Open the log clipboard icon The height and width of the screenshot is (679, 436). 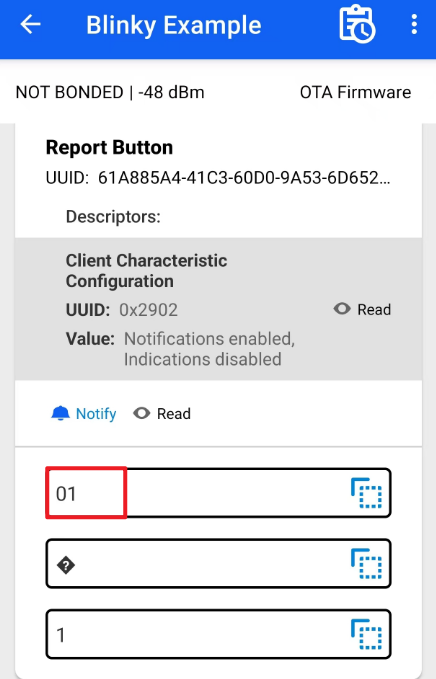coord(357,24)
